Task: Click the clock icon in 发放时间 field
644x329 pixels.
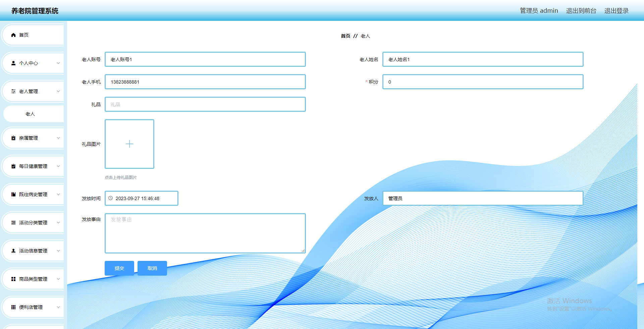Action: click(111, 198)
